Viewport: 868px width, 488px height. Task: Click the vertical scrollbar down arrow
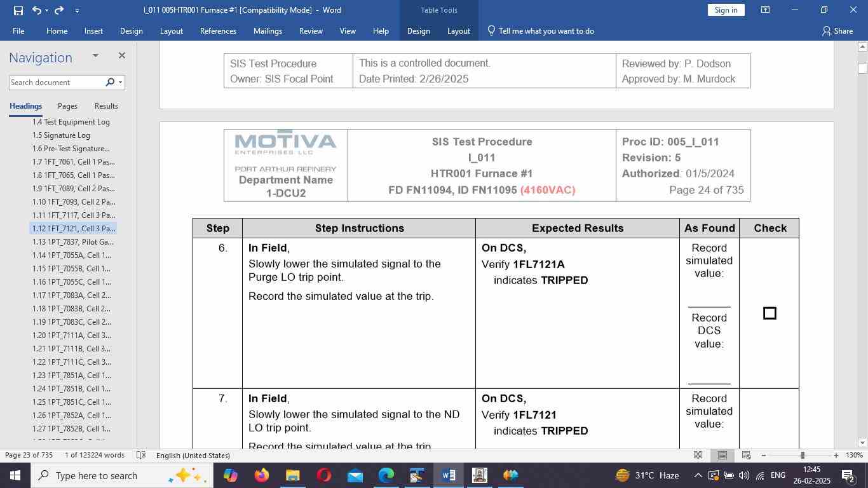coord(862,442)
